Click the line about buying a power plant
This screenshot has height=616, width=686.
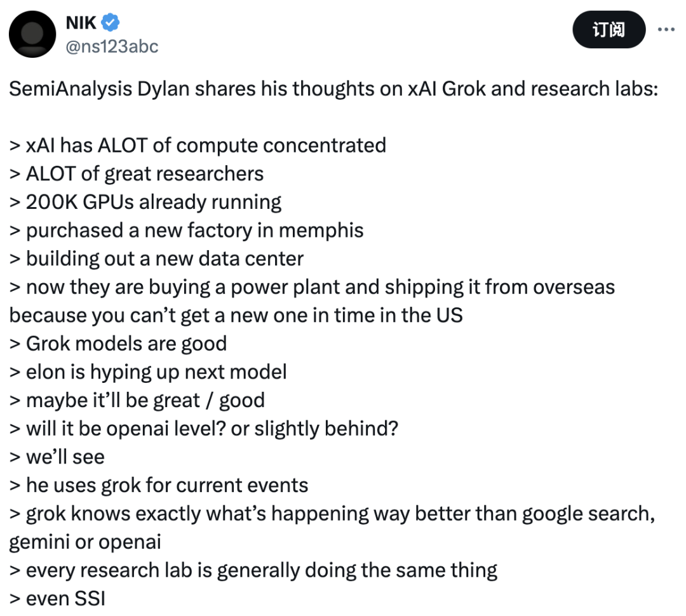click(312, 301)
